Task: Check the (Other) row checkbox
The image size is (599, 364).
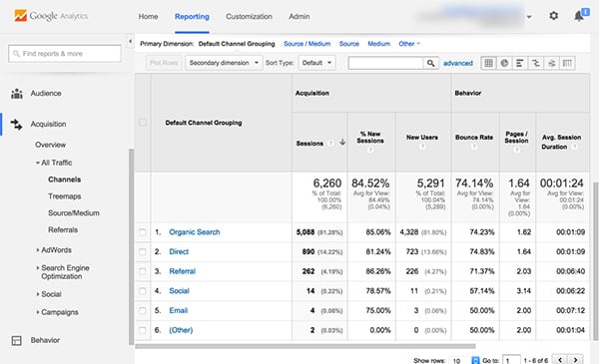Action: click(x=143, y=330)
